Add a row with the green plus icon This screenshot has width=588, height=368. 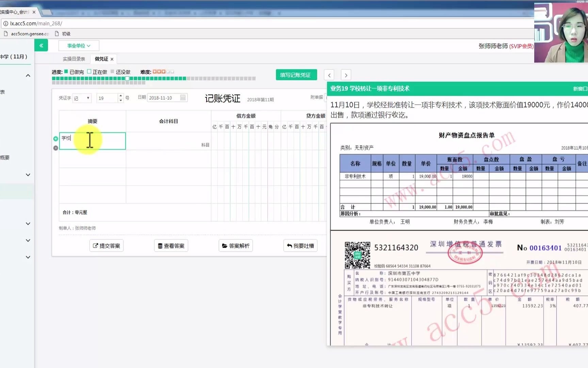[x=56, y=139]
